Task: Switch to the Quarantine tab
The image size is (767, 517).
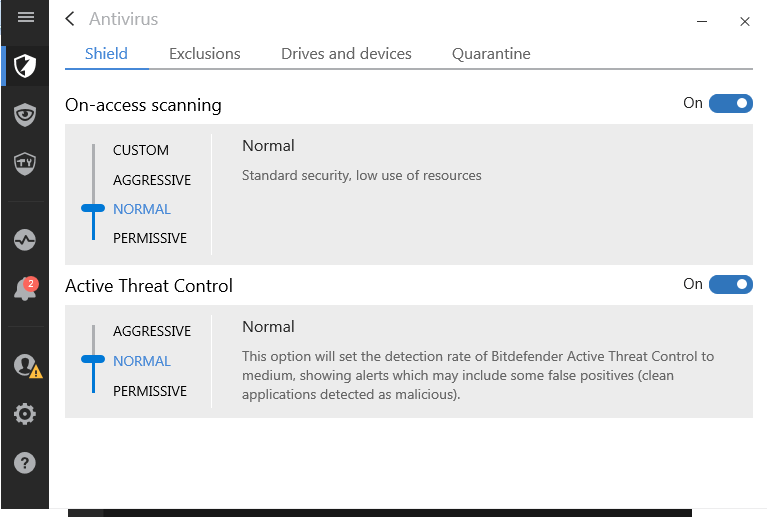Action: [491, 54]
